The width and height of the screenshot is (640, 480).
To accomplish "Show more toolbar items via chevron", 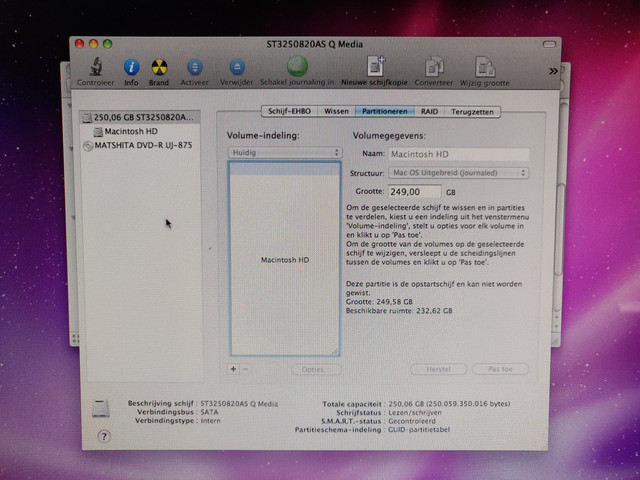I will (553, 71).
